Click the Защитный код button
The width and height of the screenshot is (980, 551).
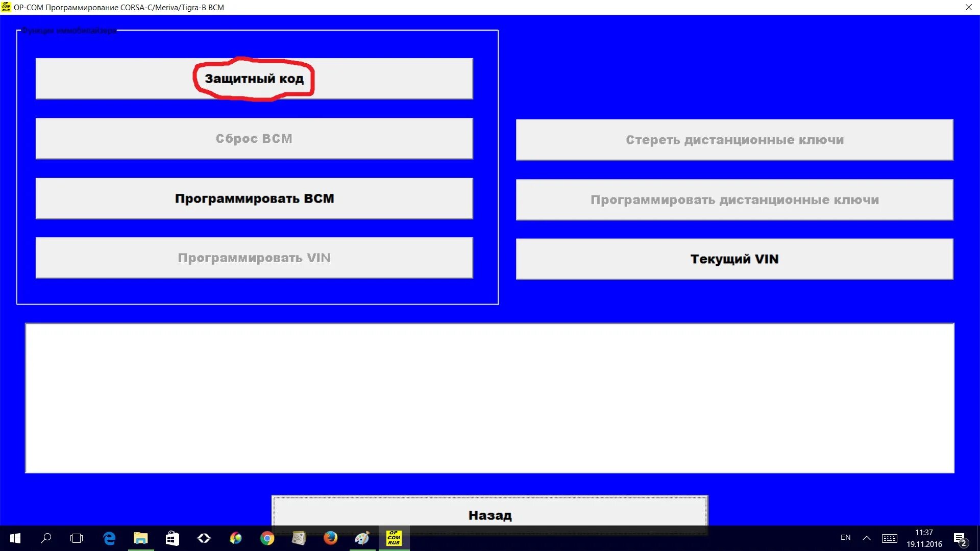pos(254,79)
